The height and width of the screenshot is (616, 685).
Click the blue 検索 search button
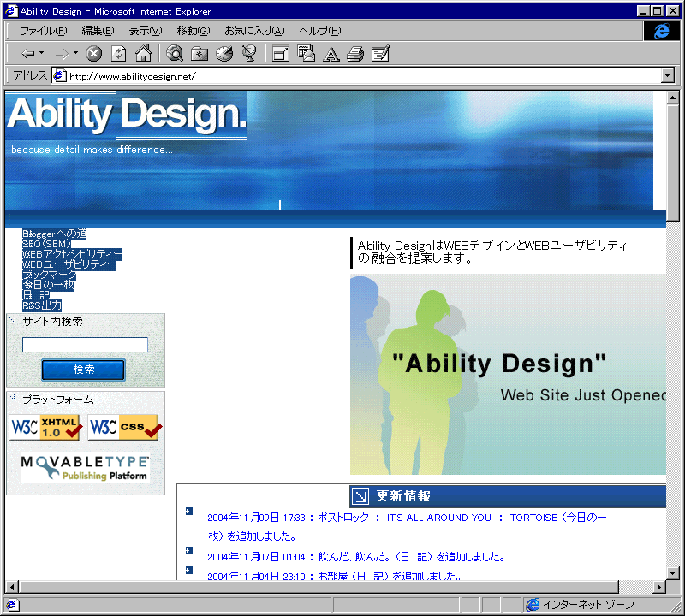point(83,370)
